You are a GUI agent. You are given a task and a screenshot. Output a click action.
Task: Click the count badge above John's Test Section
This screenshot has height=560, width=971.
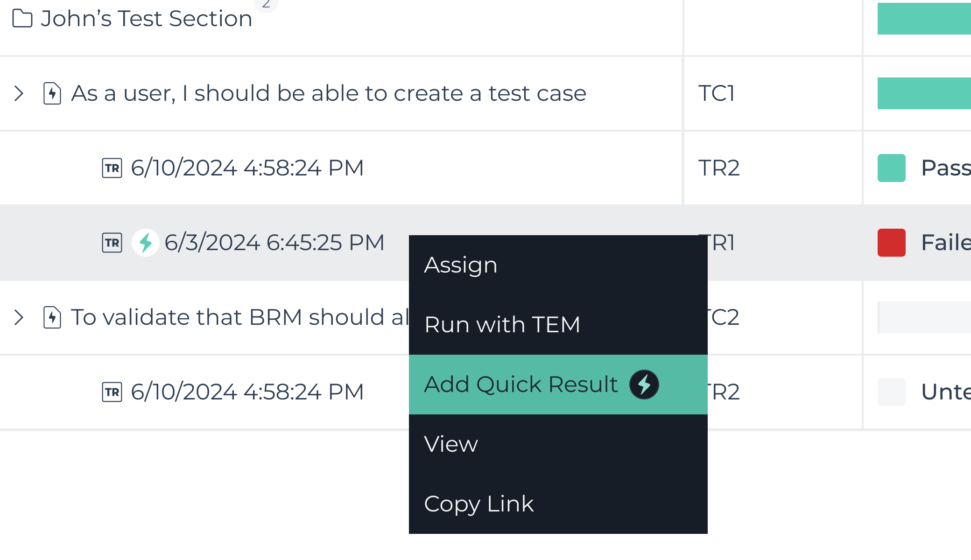point(265,4)
